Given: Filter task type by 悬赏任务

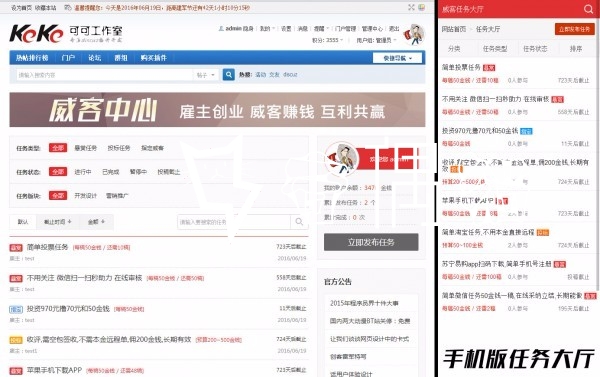Looking at the screenshot, I should click(85, 148).
